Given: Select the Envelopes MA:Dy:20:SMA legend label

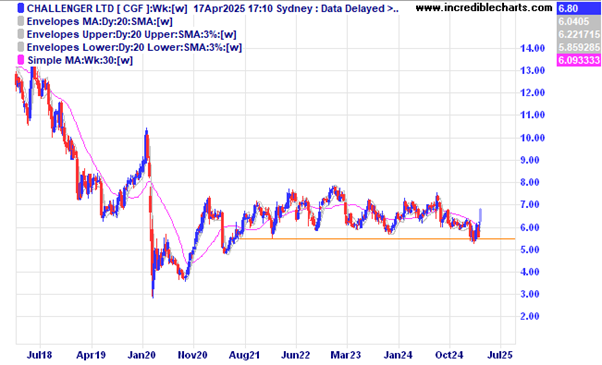Looking at the screenshot, I should (x=99, y=21).
